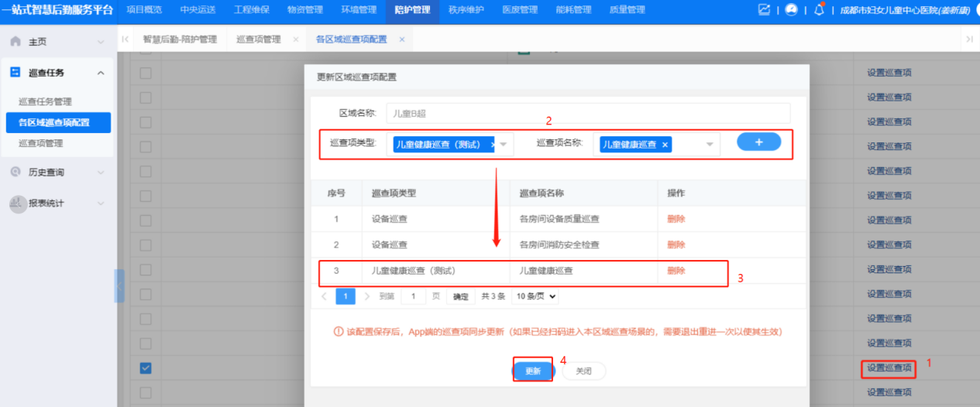Open 质量管理 in top navigation
The image size is (980, 407).
pos(627,10)
